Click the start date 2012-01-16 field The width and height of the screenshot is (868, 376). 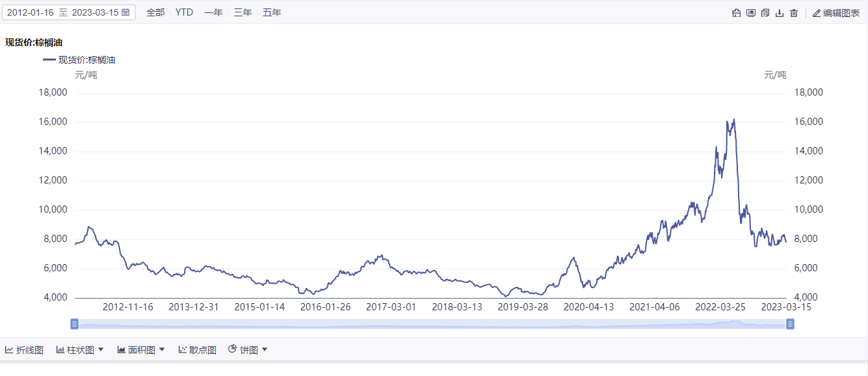pyautogui.click(x=31, y=12)
